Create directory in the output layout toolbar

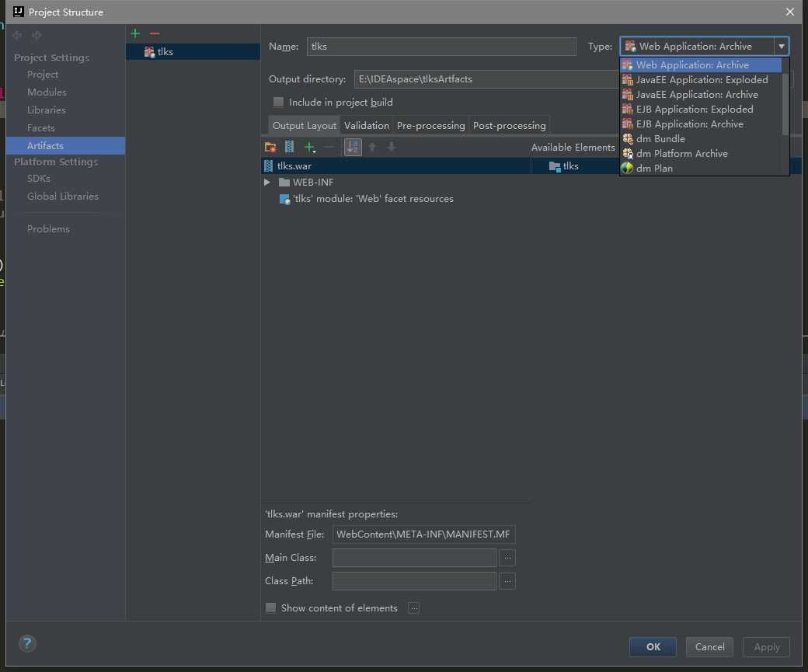[x=270, y=148]
